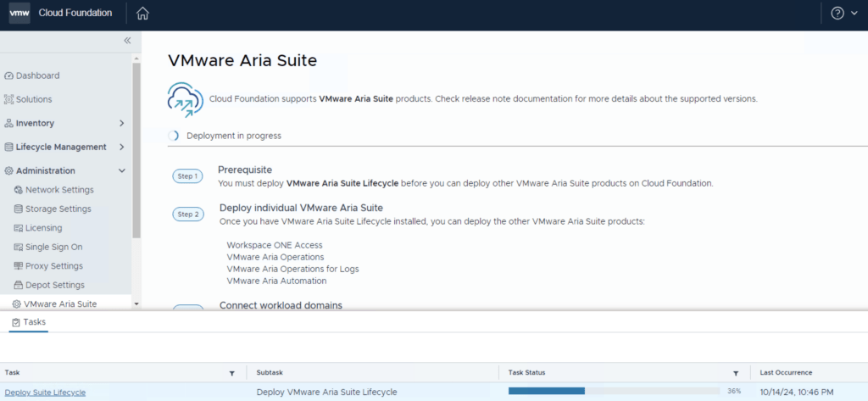Collapse the sidebar with double chevron icon
The image size is (868, 401).
(127, 40)
